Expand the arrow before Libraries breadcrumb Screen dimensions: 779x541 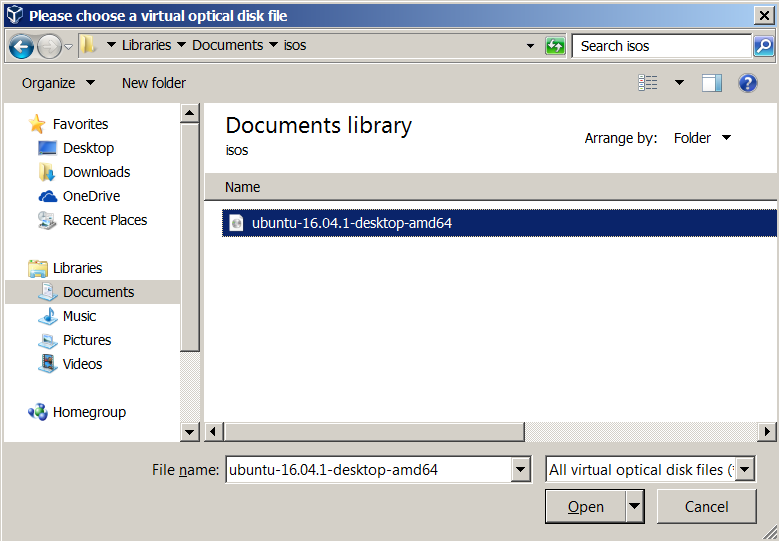pyautogui.click(x=111, y=45)
